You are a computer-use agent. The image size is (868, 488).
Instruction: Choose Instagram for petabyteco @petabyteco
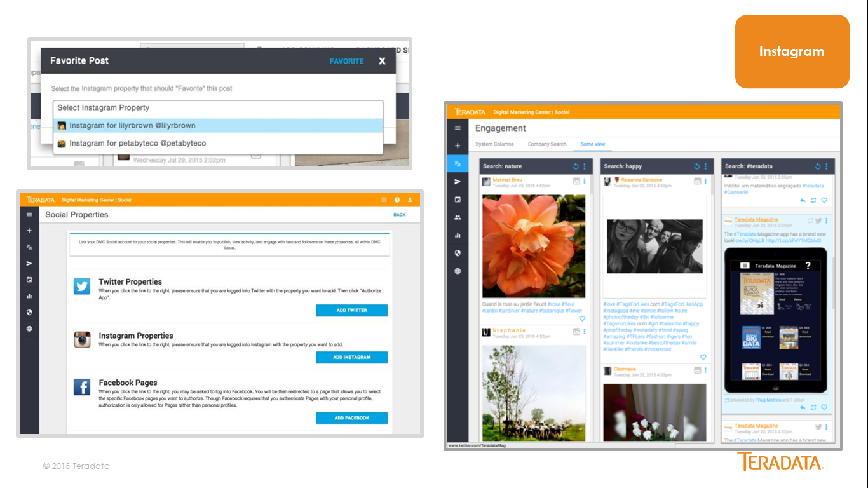click(218, 144)
